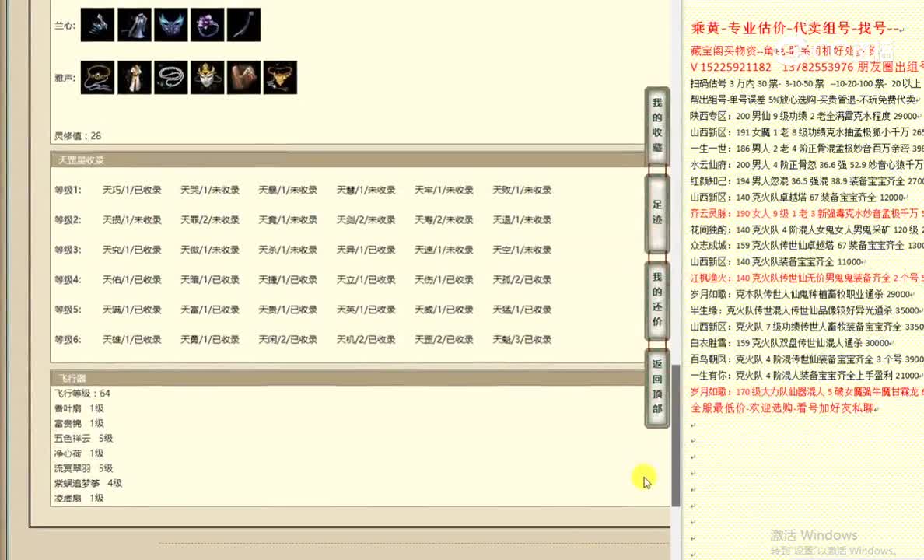Click the 天闲/2/已收录 entry
The height and width of the screenshot is (560, 924).
tap(288, 340)
